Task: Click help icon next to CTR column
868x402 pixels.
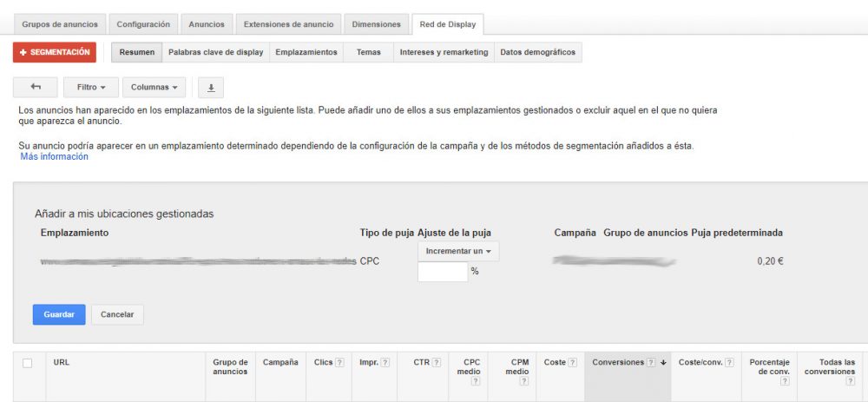Action: click(437, 362)
